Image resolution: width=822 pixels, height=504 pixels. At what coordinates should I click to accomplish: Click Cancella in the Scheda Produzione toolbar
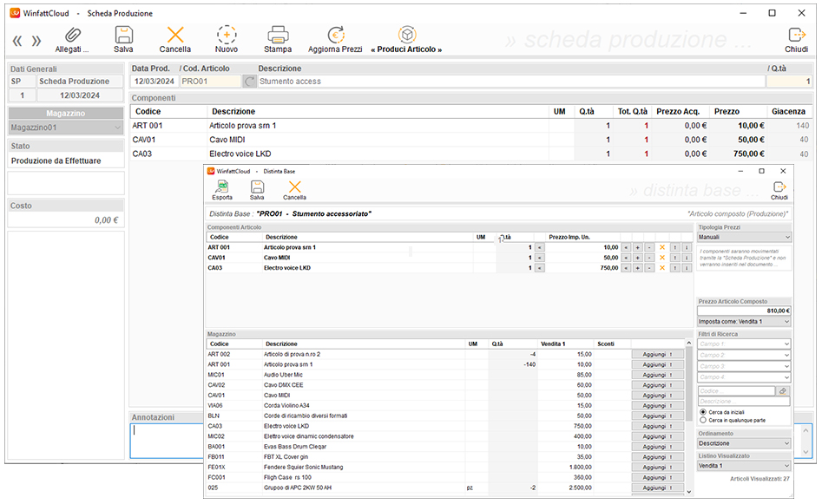pyautogui.click(x=175, y=40)
